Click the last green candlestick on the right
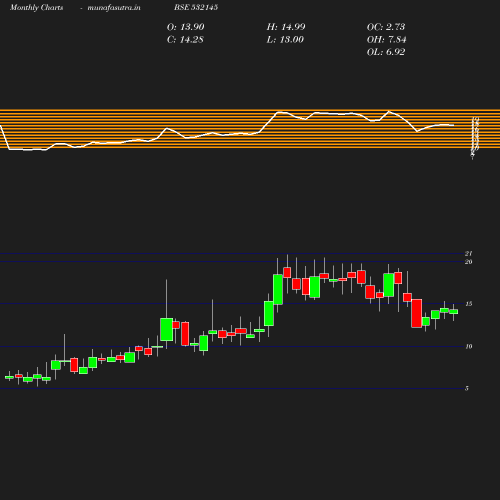500x500 pixels. pyautogui.click(x=453, y=312)
